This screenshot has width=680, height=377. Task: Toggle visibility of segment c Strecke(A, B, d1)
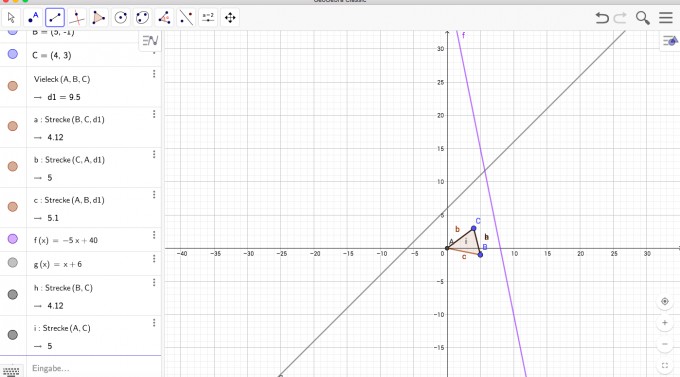13,207
